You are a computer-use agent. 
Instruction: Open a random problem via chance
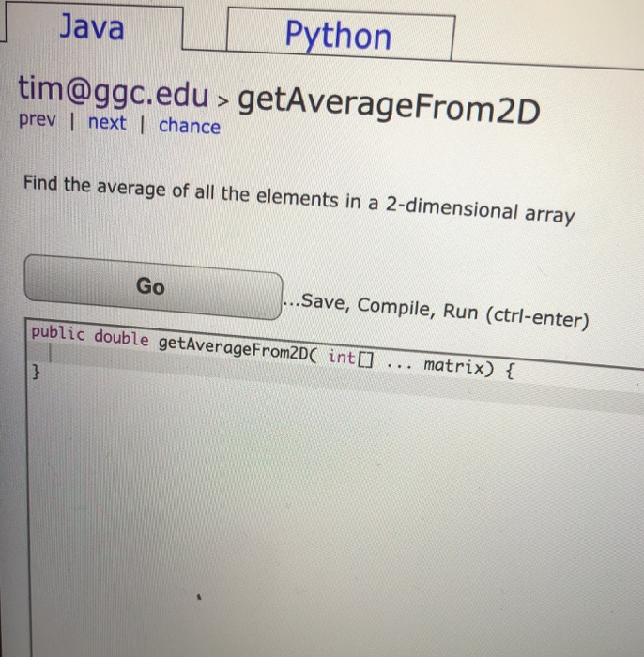[190, 126]
